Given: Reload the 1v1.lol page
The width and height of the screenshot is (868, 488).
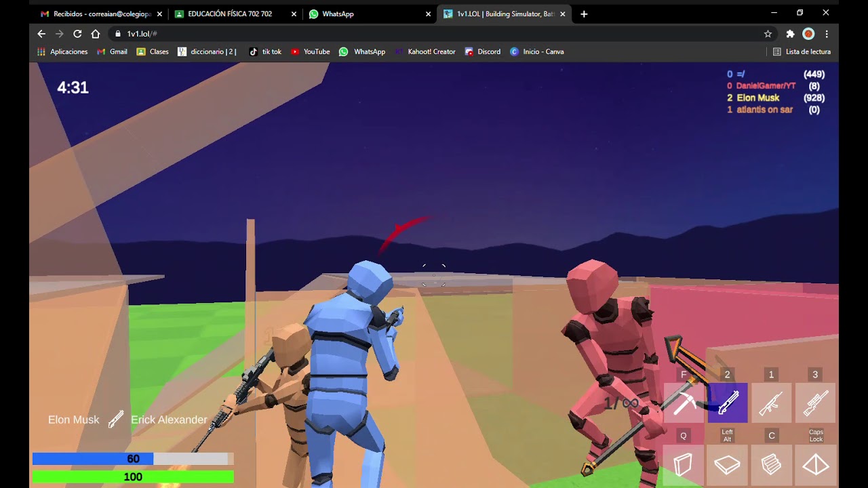Looking at the screenshot, I should pos(77,33).
